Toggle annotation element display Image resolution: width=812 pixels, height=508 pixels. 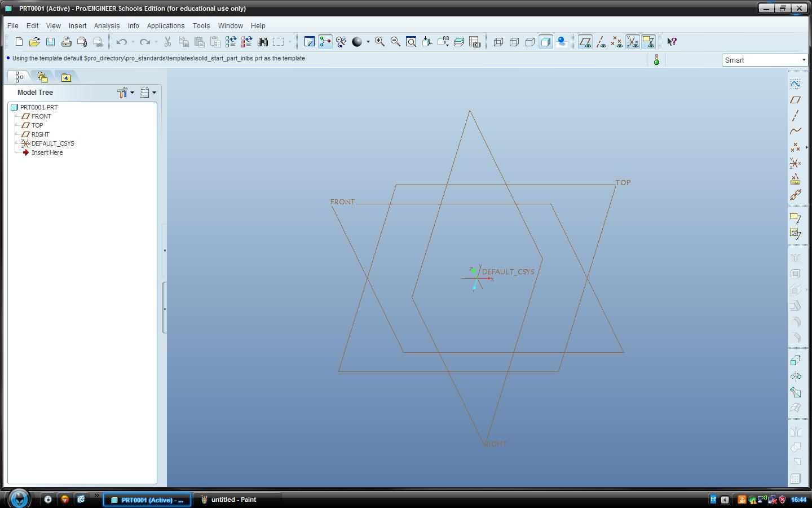tap(648, 42)
